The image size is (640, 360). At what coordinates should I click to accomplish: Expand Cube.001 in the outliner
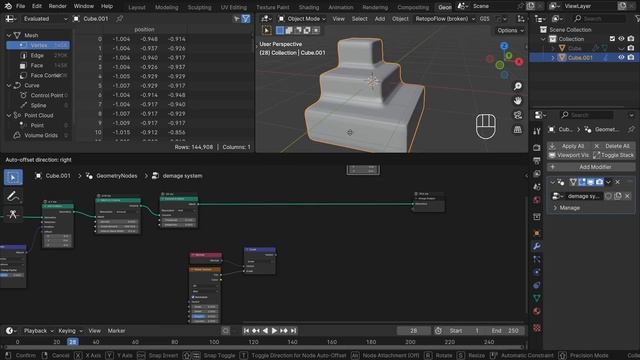[553, 58]
